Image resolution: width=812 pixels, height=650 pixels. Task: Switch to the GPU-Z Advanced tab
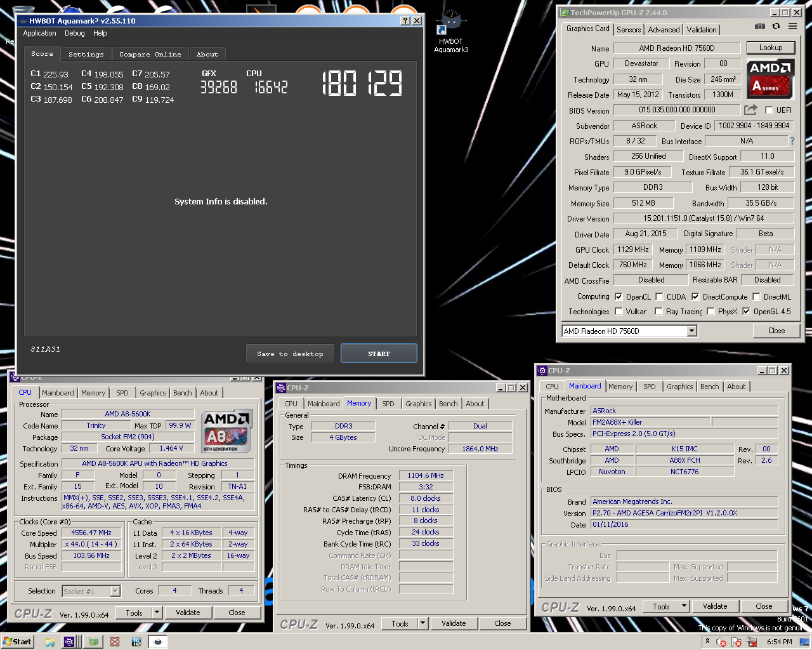(x=664, y=30)
